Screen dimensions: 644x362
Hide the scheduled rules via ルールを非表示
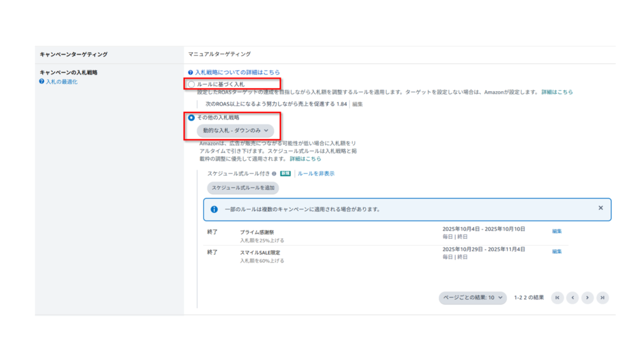click(316, 173)
